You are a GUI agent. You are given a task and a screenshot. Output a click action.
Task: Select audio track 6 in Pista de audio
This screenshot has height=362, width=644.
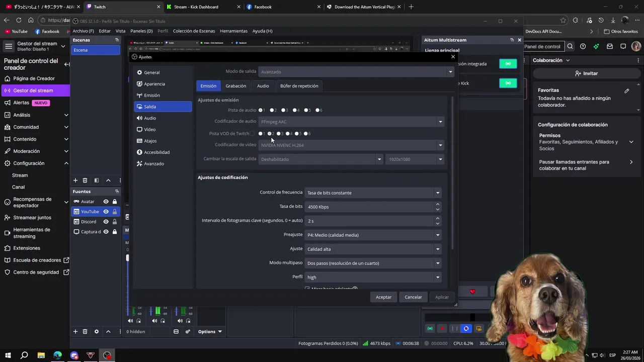(318, 110)
